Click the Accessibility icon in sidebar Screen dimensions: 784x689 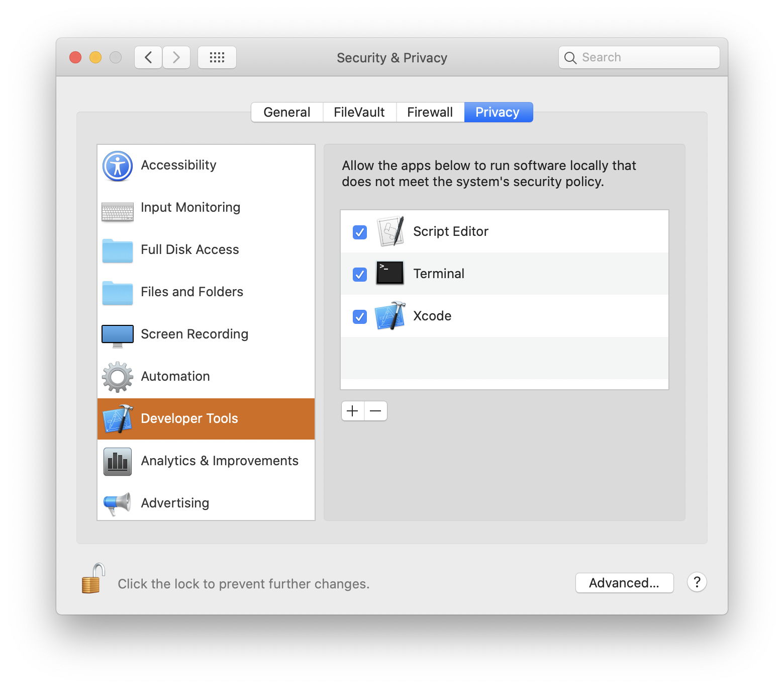[x=118, y=166]
